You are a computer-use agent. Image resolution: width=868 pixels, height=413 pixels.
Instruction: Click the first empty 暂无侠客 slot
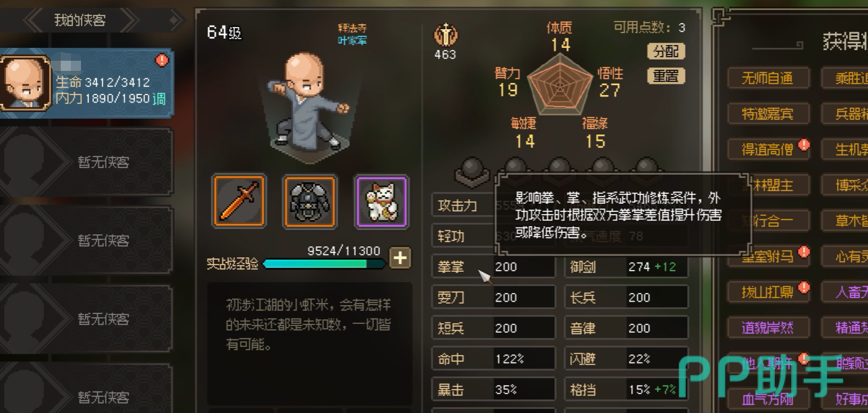pyautogui.click(x=86, y=162)
